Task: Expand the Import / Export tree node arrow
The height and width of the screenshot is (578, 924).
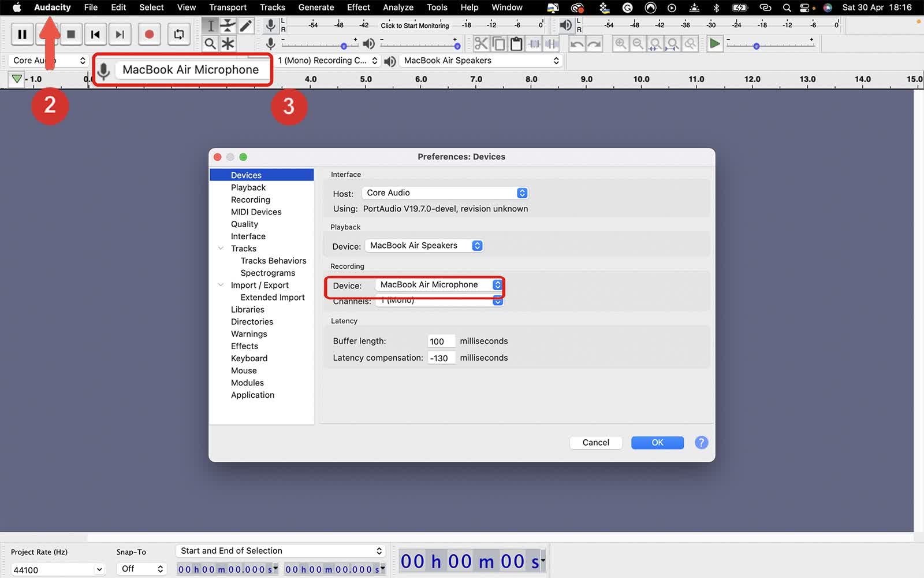Action: [x=221, y=285]
